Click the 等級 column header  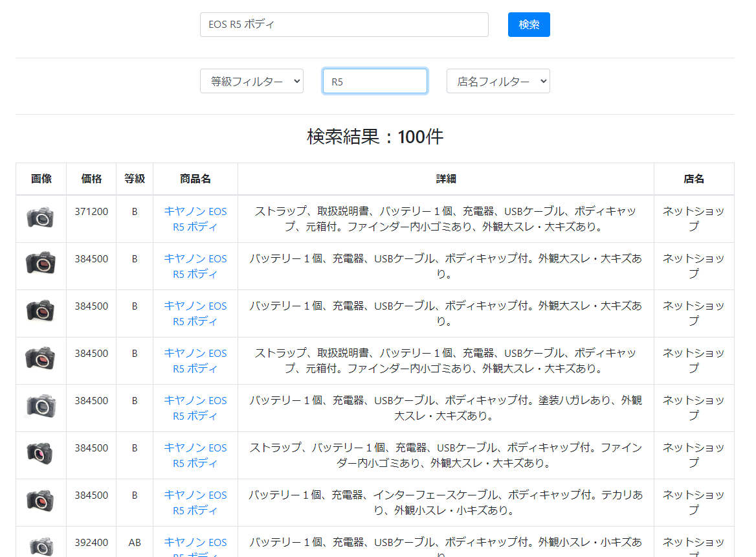pos(135,179)
